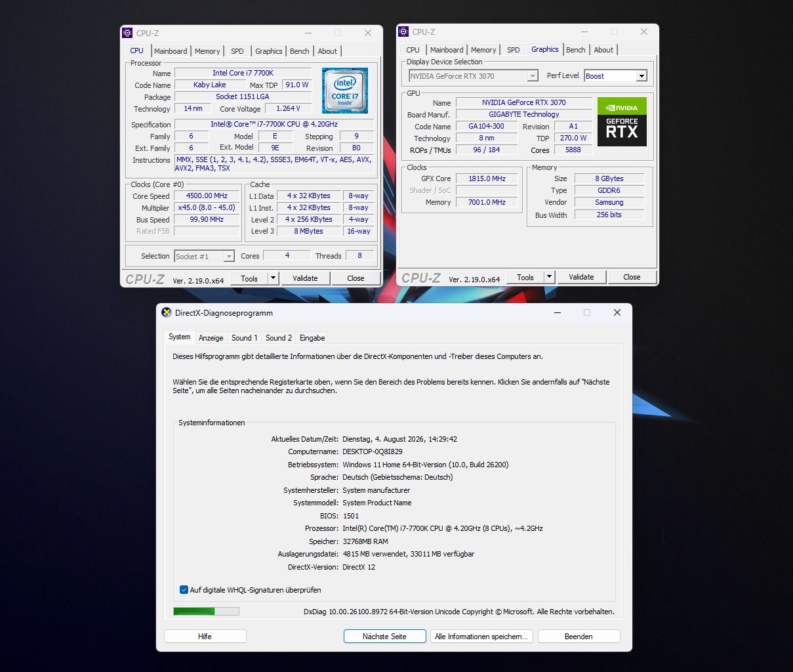Open the SPD tab in left CPU-Z window
793x672 pixels.
click(237, 51)
